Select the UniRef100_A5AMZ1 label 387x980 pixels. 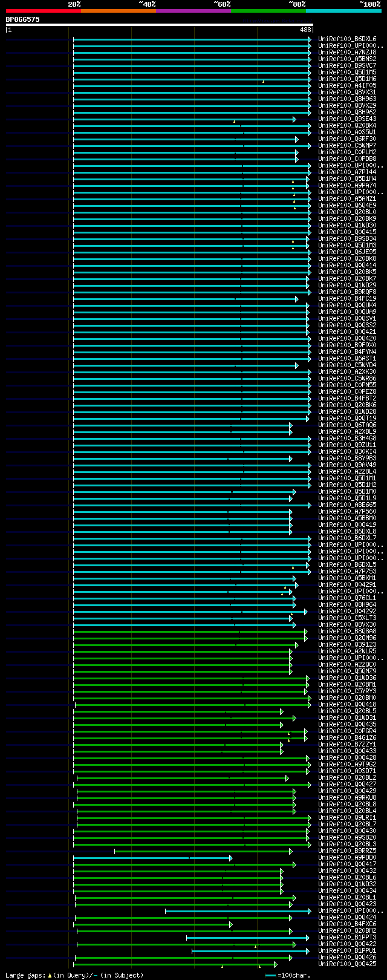pos(347,199)
